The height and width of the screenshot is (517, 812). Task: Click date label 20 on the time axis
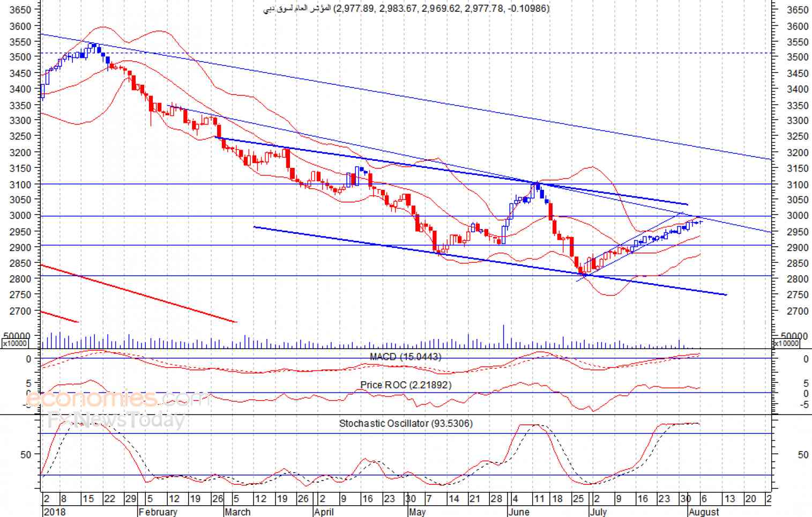751,499
